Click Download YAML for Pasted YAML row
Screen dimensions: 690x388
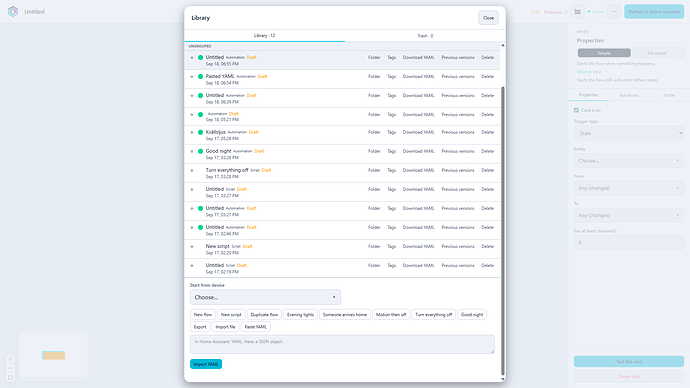pos(418,77)
